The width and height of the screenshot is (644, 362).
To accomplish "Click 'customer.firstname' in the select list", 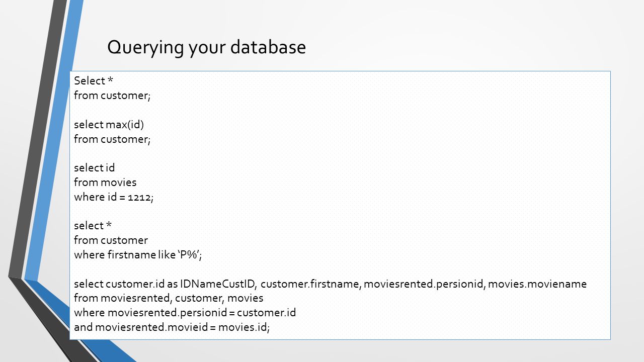I will tap(310, 284).
